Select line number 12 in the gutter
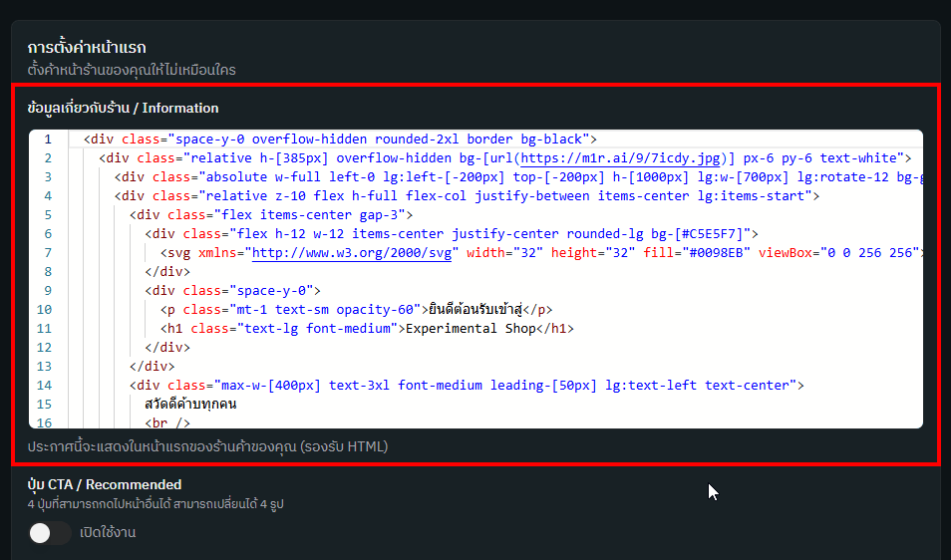The image size is (951, 560). (x=45, y=347)
